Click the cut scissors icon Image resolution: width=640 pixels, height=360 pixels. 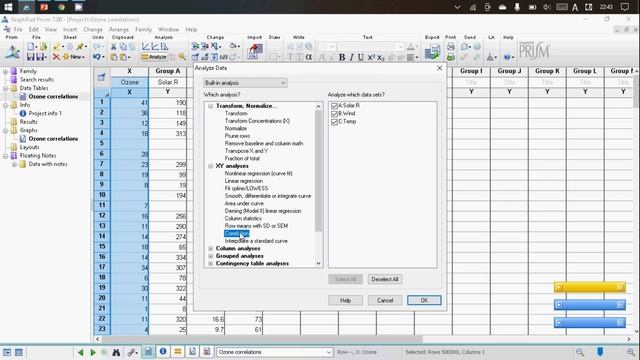113,47
